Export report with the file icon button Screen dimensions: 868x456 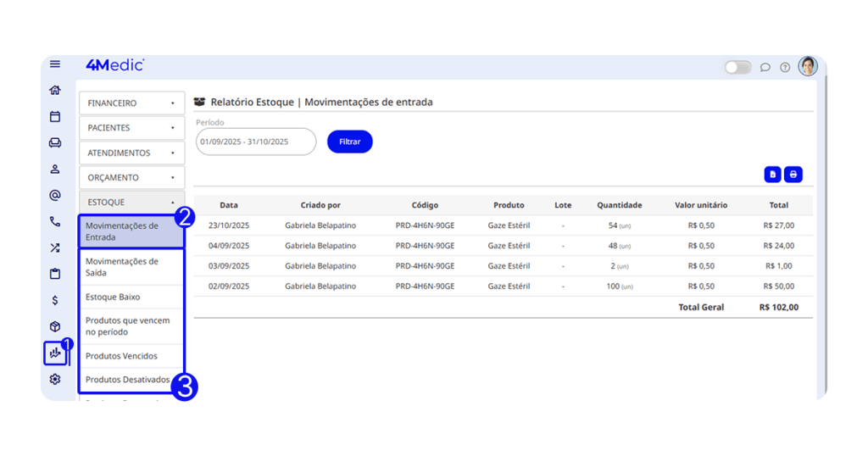tap(772, 175)
